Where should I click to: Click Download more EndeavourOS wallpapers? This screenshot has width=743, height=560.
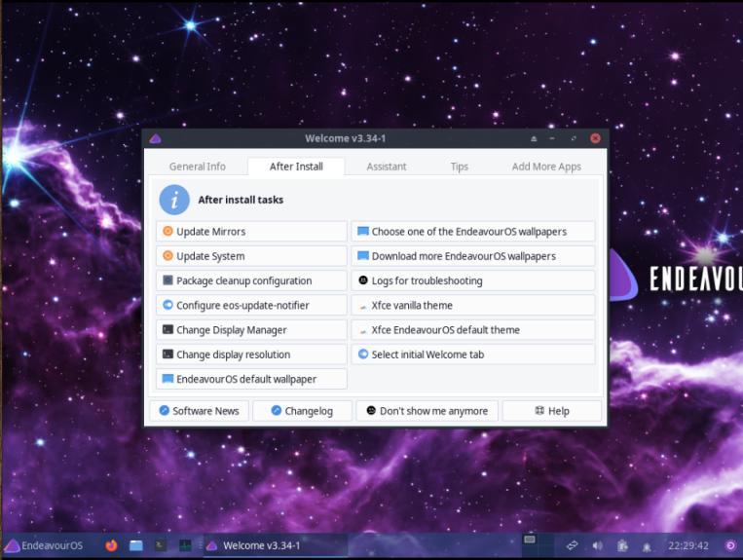click(473, 256)
